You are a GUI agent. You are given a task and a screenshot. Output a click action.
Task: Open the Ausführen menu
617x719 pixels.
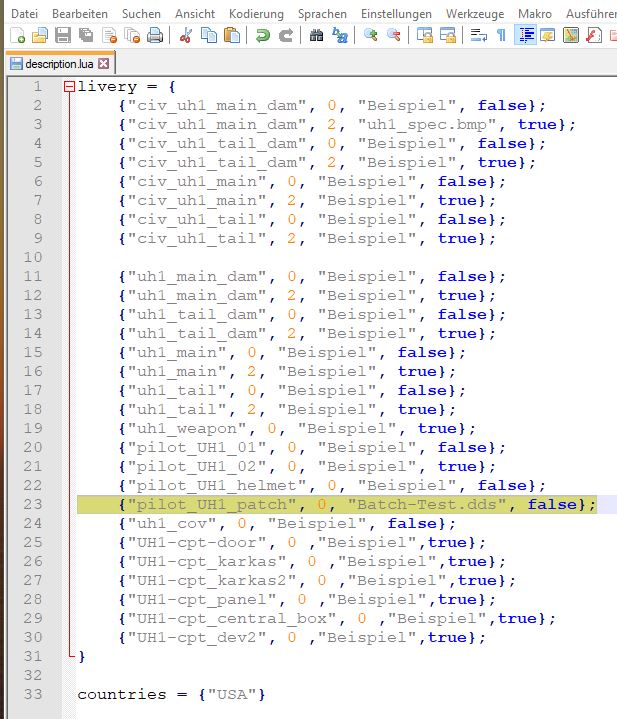point(591,14)
